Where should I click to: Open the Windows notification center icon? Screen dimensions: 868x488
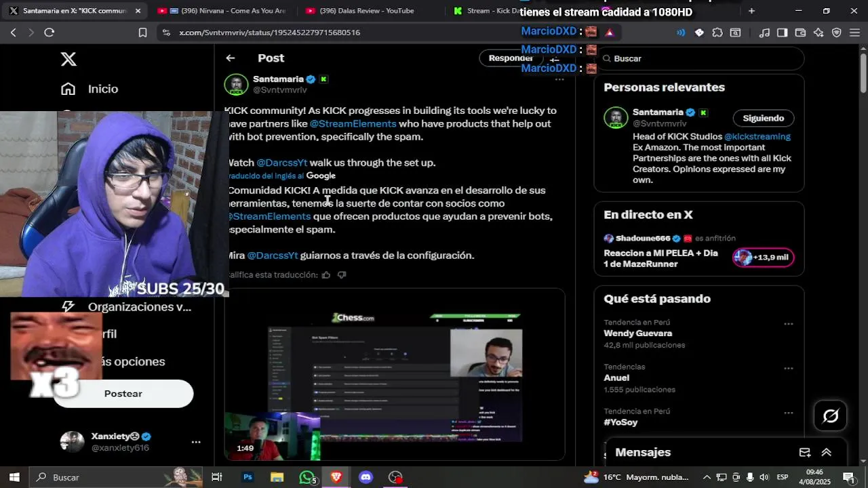[849, 477]
